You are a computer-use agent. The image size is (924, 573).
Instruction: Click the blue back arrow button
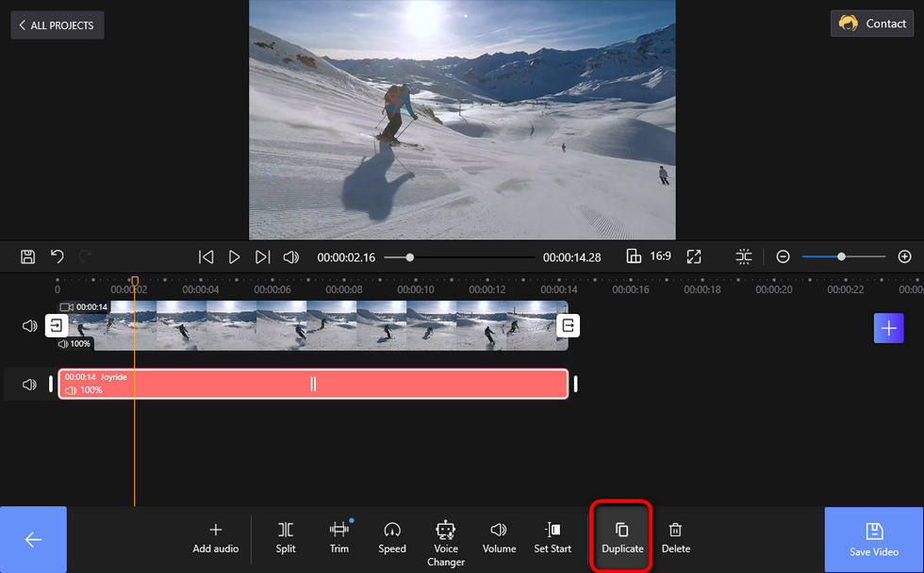[33, 539]
